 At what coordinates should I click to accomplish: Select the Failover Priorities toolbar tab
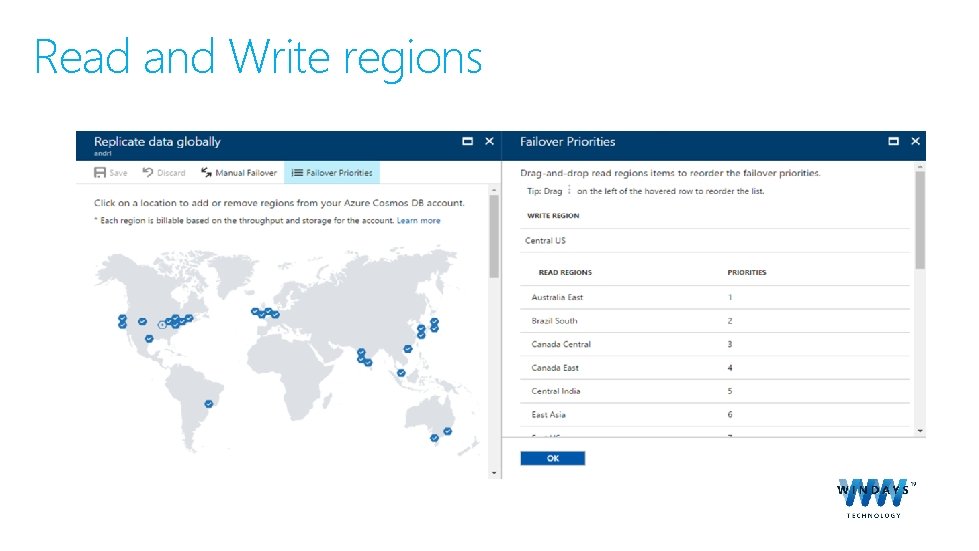point(332,173)
